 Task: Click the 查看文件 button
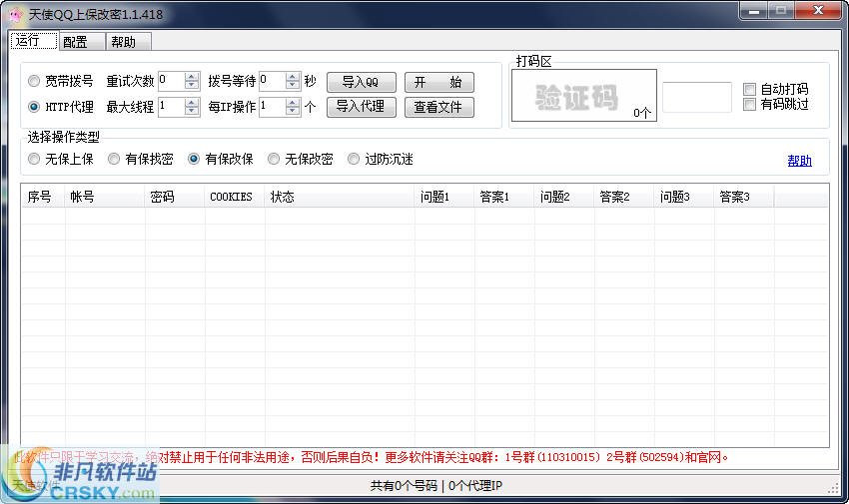click(439, 107)
